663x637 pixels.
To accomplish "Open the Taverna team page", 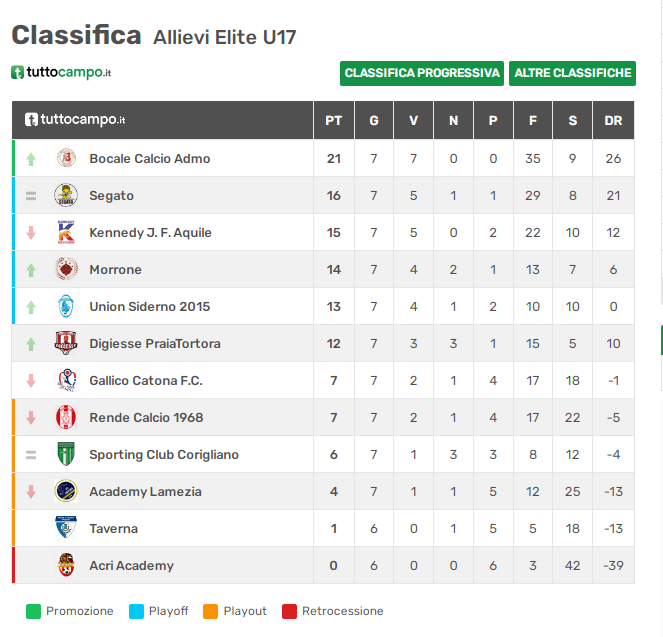I will pos(113,528).
